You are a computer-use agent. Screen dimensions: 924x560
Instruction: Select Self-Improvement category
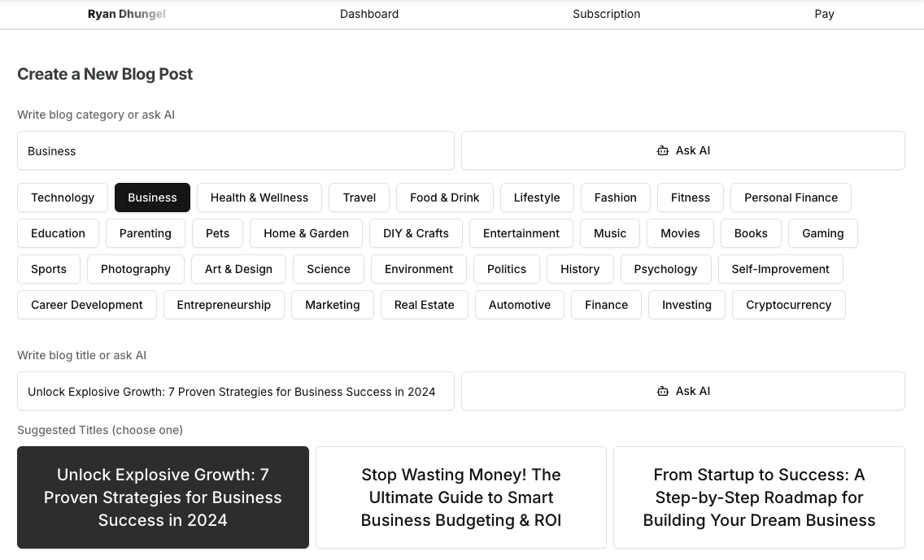(780, 270)
